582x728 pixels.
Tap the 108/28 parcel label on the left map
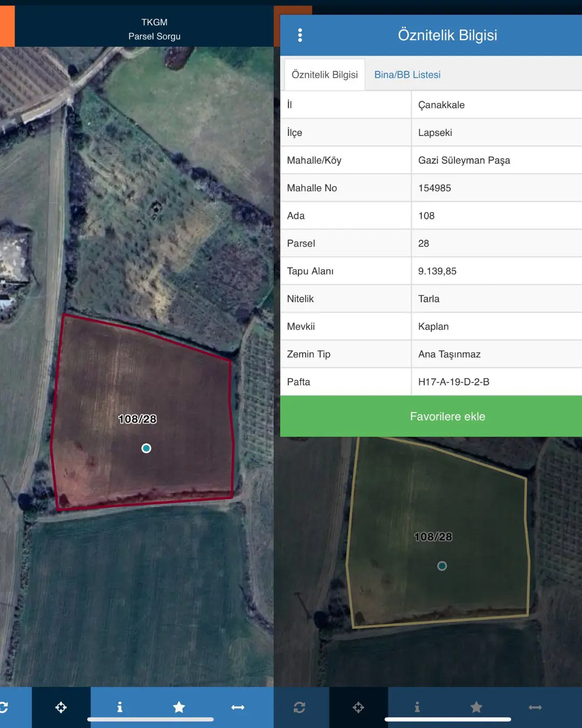137,419
